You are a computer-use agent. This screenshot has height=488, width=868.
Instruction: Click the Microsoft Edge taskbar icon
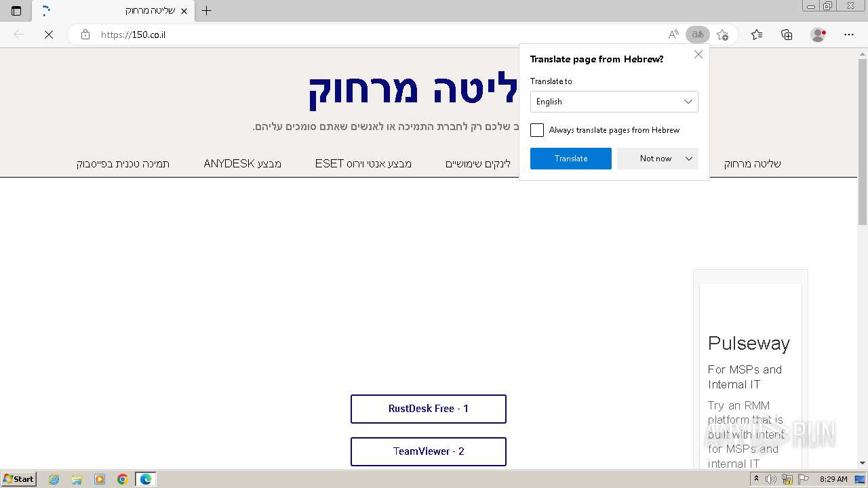146,479
